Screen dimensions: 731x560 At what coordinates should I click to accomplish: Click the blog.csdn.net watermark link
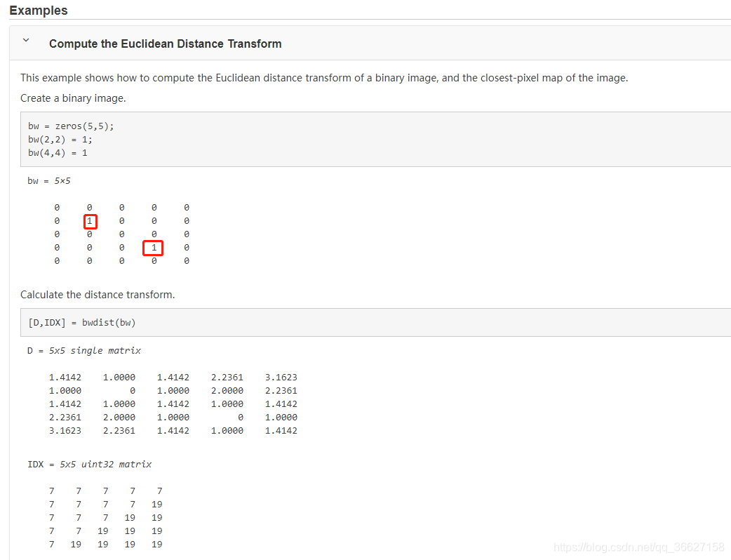[x=639, y=547]
